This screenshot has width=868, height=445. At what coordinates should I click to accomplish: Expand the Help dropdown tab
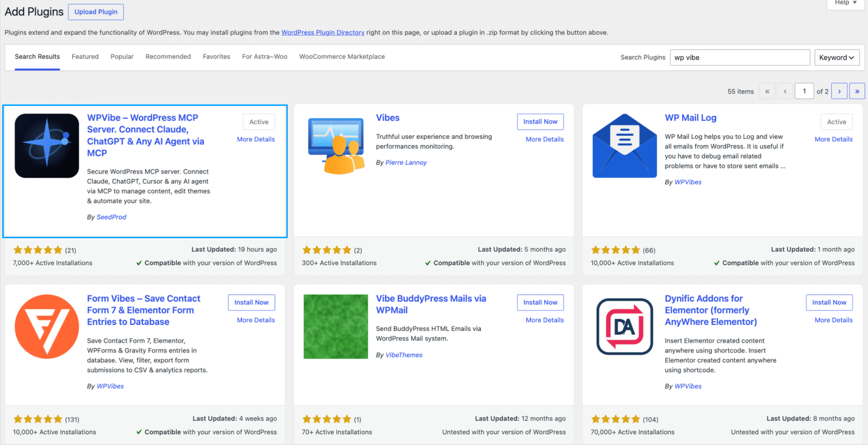tap(846, 3)
